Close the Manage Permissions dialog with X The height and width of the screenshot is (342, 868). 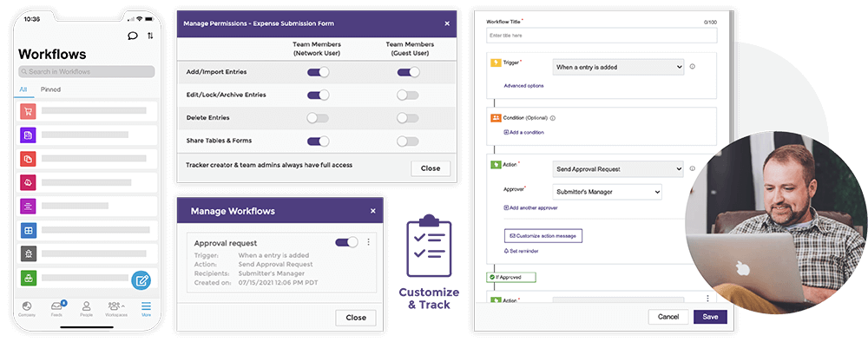[447, 23]
